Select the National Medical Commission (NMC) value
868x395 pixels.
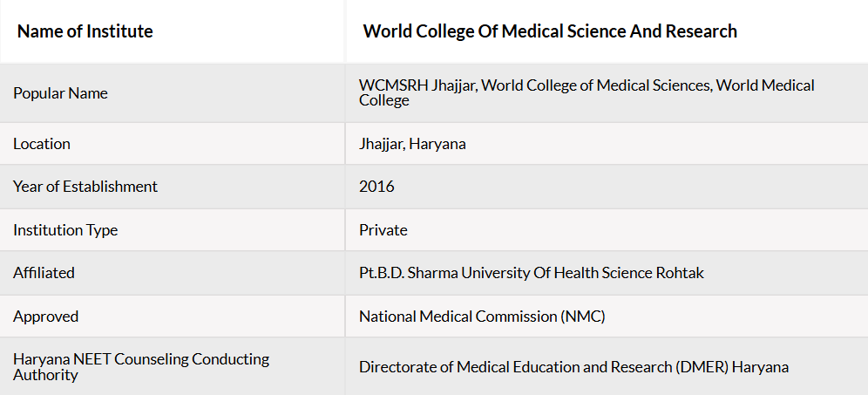[x=482, y=317]
